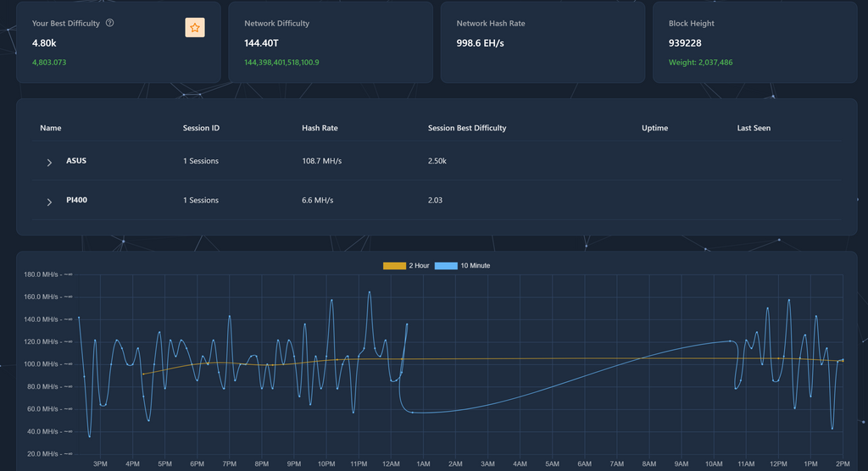Click the Block Height number 939228
The width and height of the screenshot is (868, 471).
pyautogui.click(x=685, y=42)
